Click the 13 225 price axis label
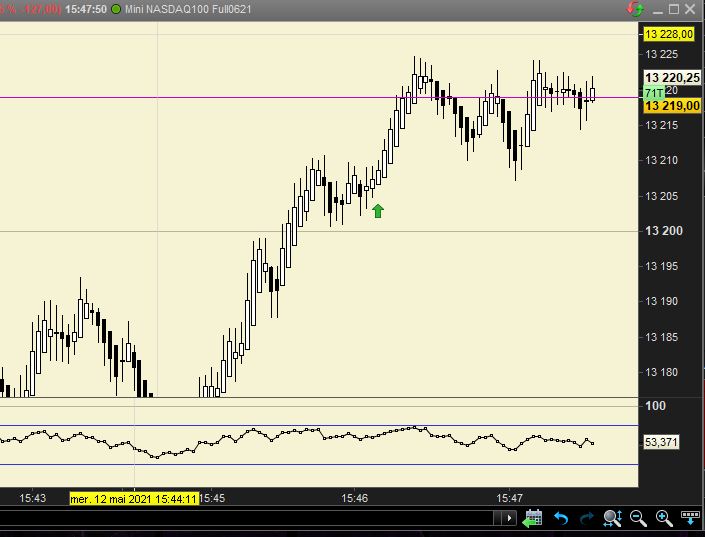 pos(661,54)
